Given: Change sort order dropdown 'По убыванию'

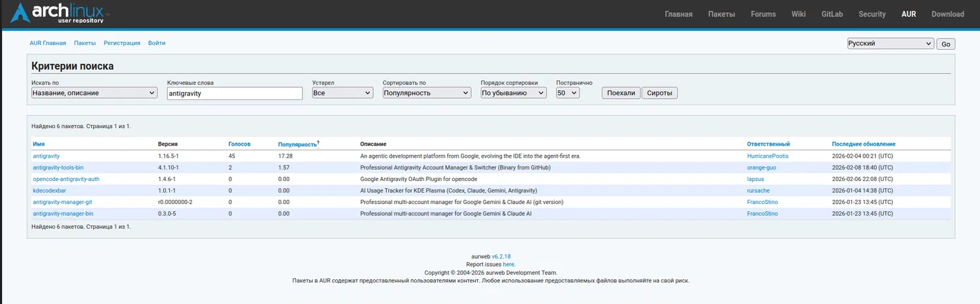Looking at the screenshot, I should click(x=513, y=93).
